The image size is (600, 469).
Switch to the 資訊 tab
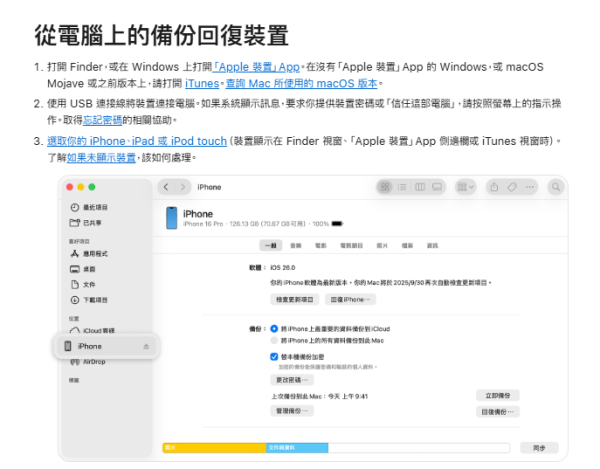[432, 246]
